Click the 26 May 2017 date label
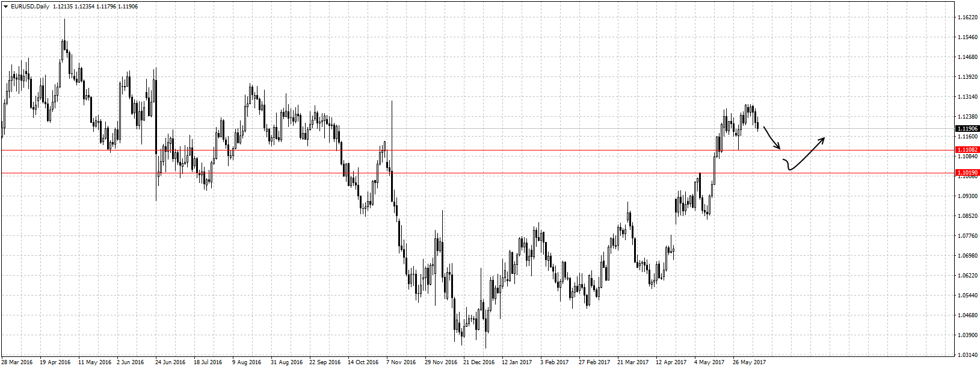980x369 pixels. tap(749, 362)
